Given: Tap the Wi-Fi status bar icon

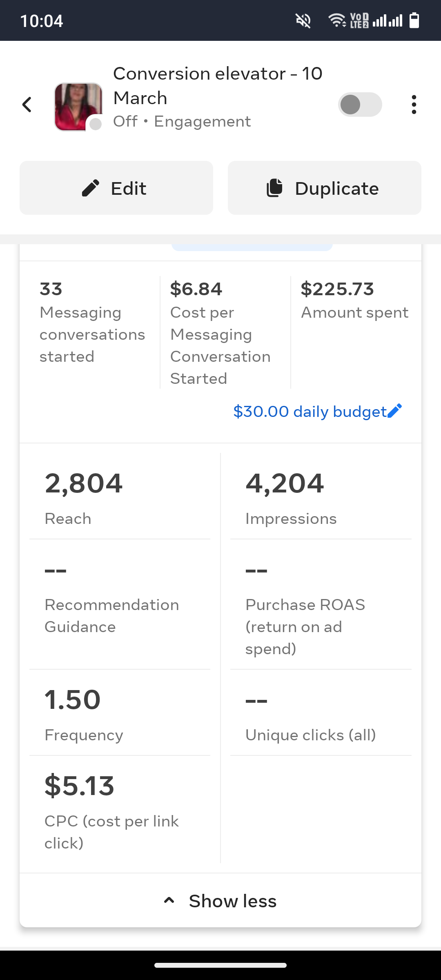Looking at the screenshot, I should 336,20.
